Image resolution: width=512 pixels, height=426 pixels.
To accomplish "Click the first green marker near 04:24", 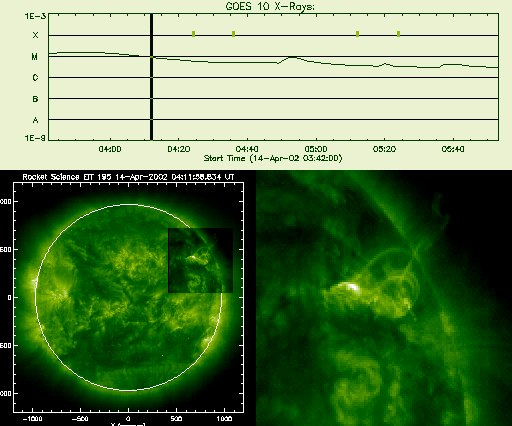I will coord(194,34).
